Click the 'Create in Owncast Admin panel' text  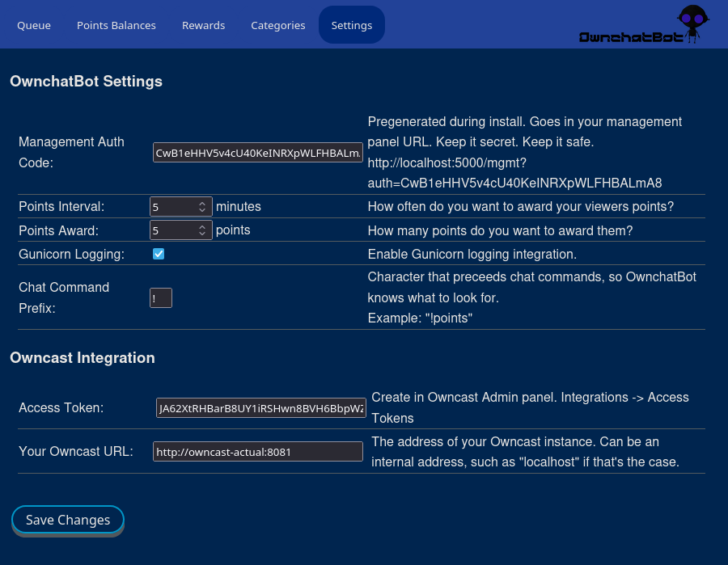530,407
